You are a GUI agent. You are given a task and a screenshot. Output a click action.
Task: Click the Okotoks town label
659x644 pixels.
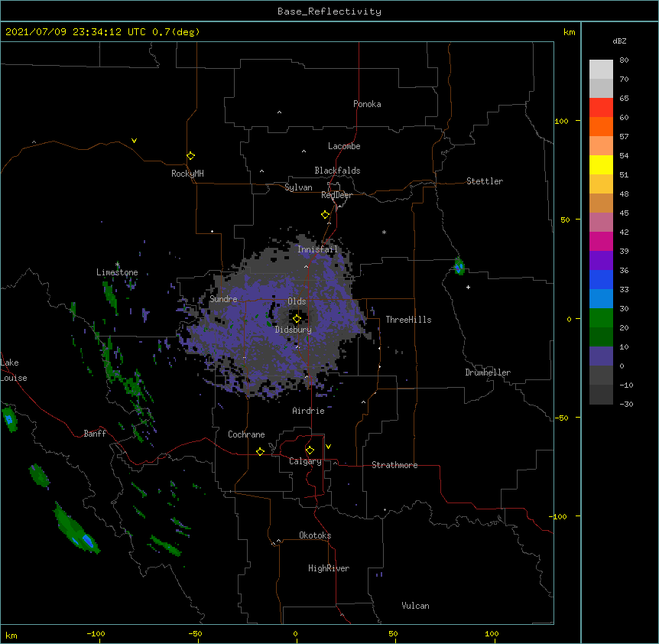pos(315,535)
